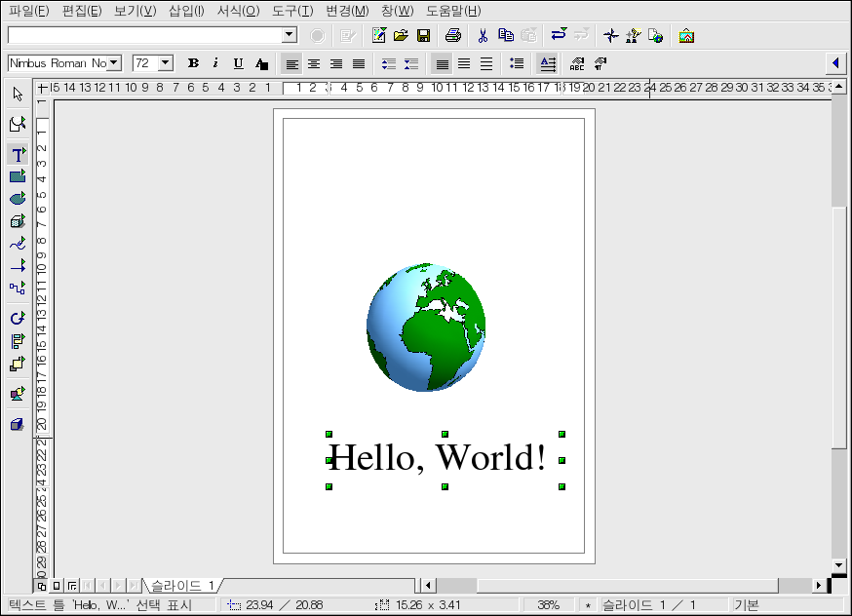Expand the URL load field dropdown
852x616 pixels.
(x=289, y=35)
